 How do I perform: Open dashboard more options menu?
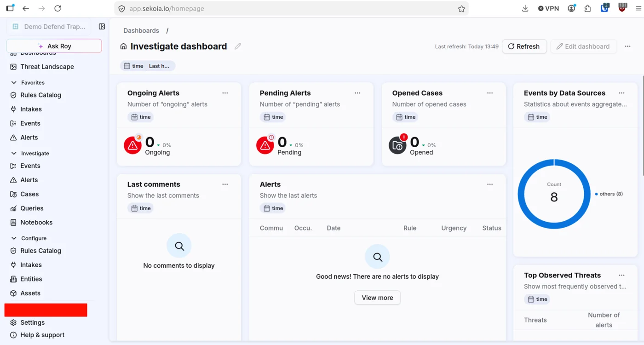coord(627,46)
